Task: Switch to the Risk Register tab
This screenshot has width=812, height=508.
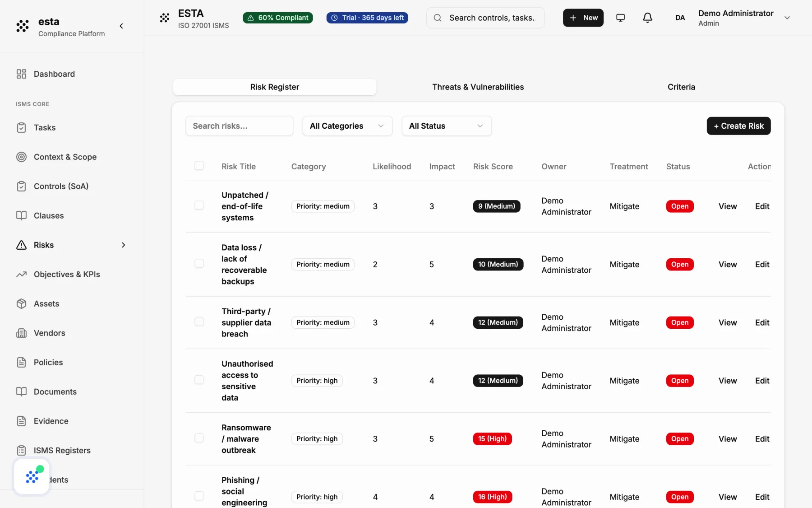Action: pos(275,87)
